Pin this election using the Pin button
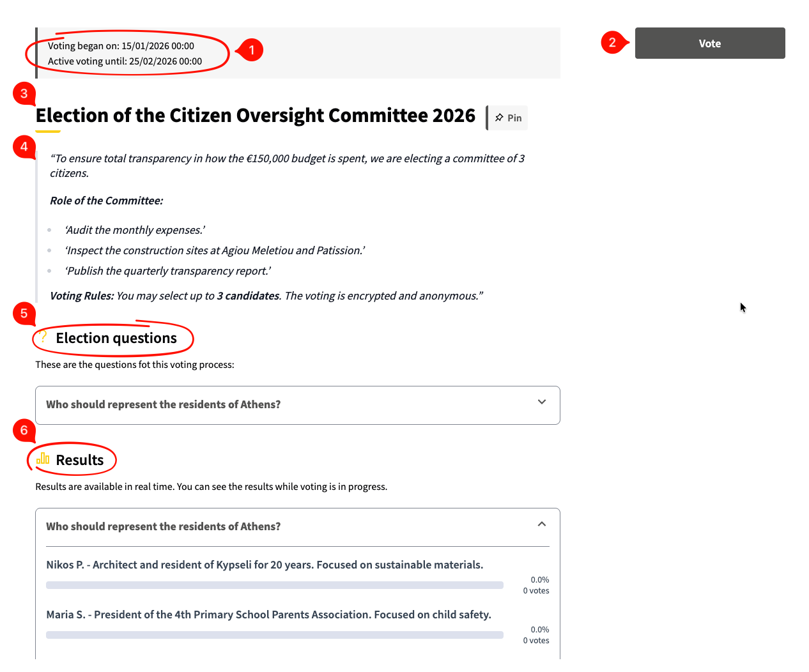The height and width of the screenshot is (672, 809). coord(508,118)
